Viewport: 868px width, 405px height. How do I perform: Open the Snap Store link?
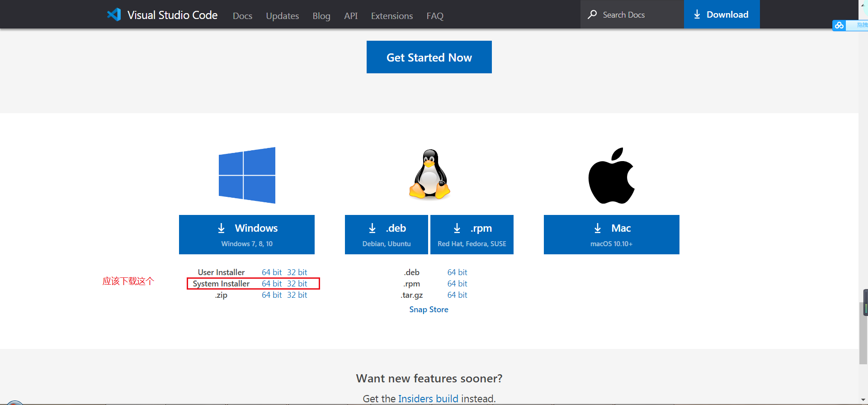tap(429, 310)
